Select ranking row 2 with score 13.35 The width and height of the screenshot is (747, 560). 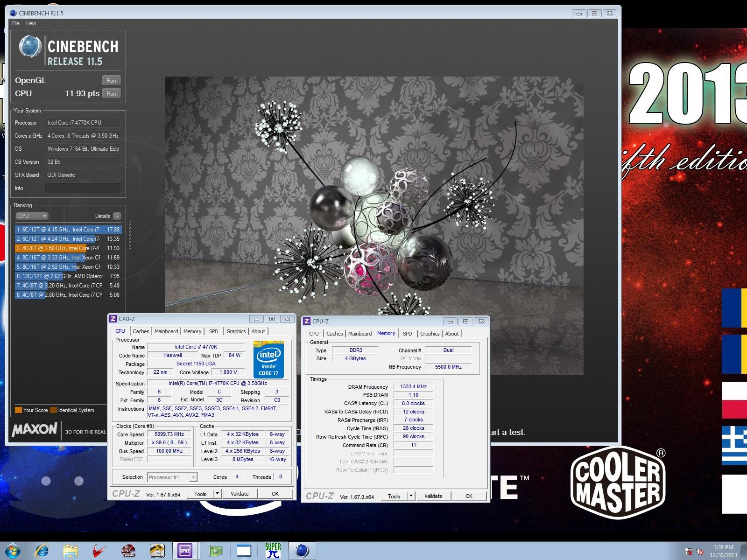(68, 239)
